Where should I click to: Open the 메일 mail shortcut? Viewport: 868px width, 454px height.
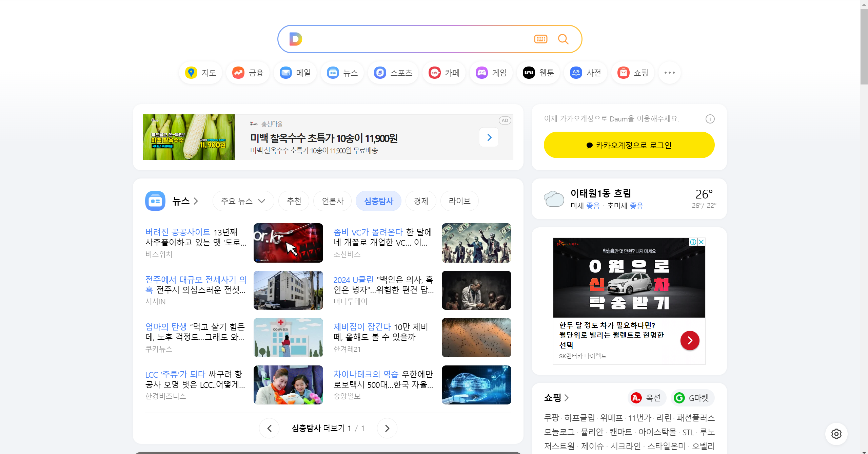(x=295, y=73)
